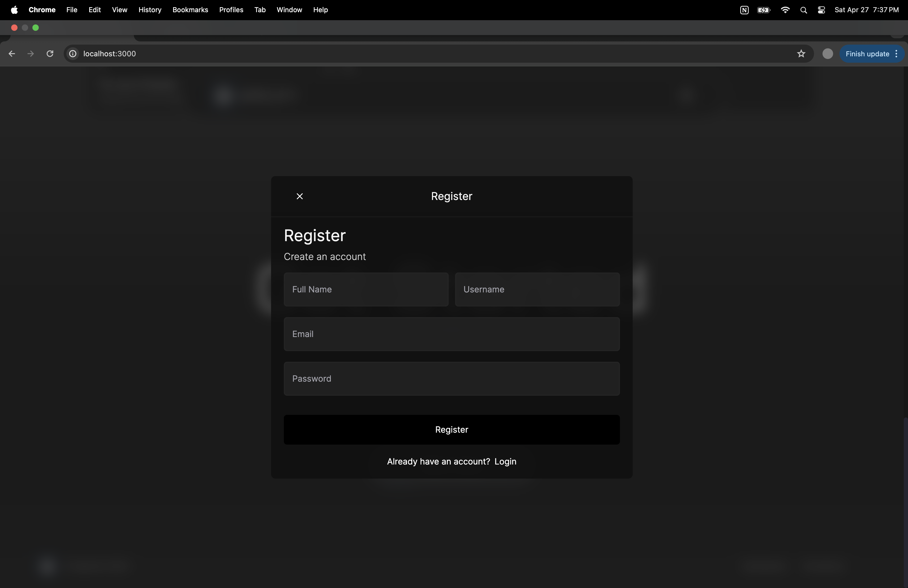Screen dimensions: 908x588
Task: Go to Login link
Action: click(505, 461)
